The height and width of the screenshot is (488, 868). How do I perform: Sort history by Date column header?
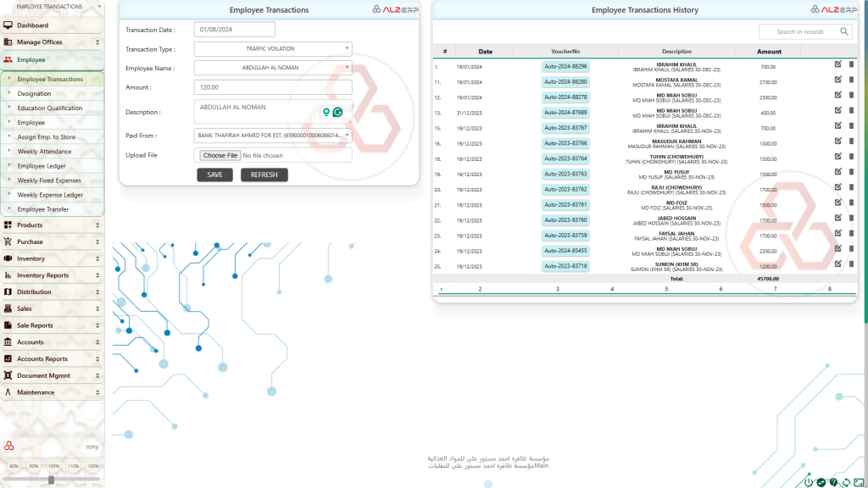coord(485,52)
